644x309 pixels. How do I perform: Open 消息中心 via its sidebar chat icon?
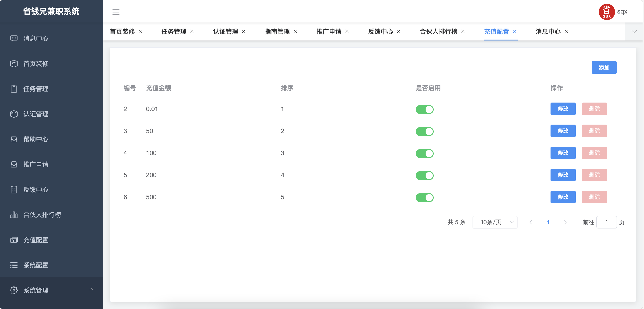pyautogui.click(x=14, y=38)
